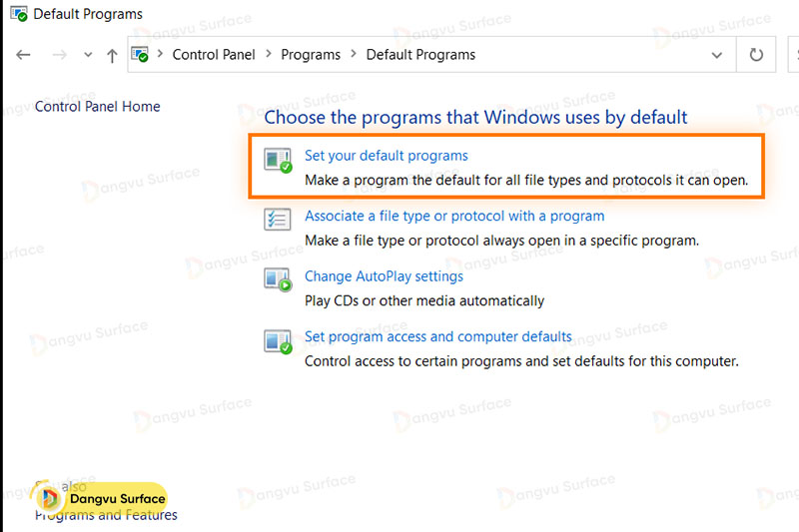Click the file type association checklist icon
The width and height of the screenshot is (799, 532).
tap(278, 220)
